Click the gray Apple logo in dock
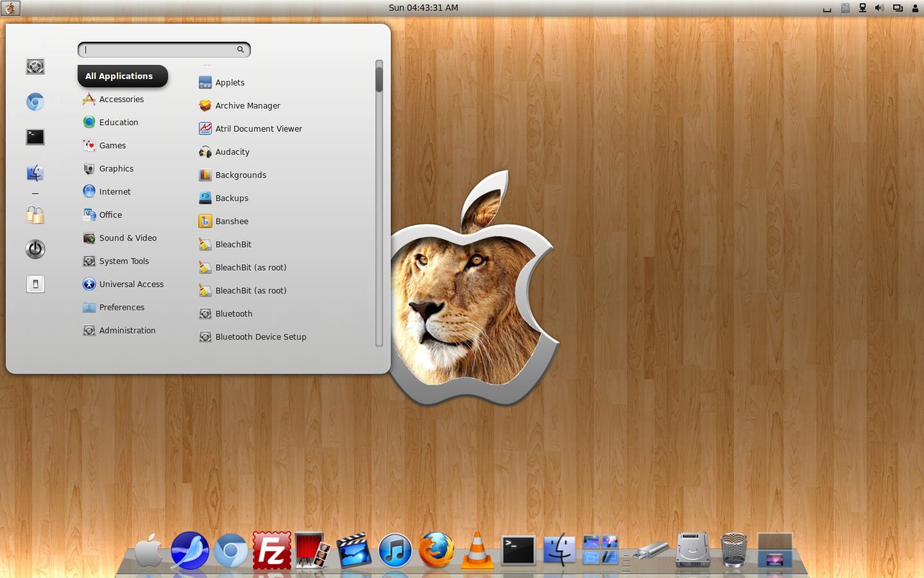Image resolution: width=924 pixels, height=578 pixels. point(149,550)
